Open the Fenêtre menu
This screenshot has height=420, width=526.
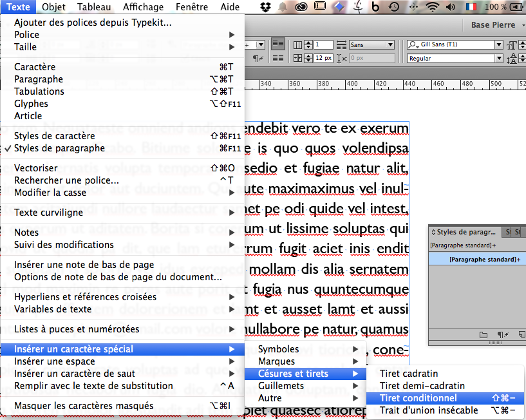tap(192, 6)
